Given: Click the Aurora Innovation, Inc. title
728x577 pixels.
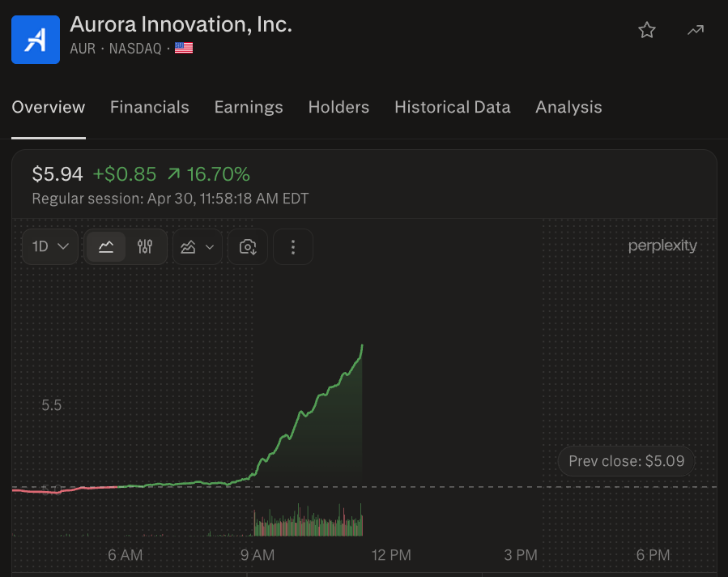Looking at the screenshot, I should pyautogui.click(x=181, y=24).
